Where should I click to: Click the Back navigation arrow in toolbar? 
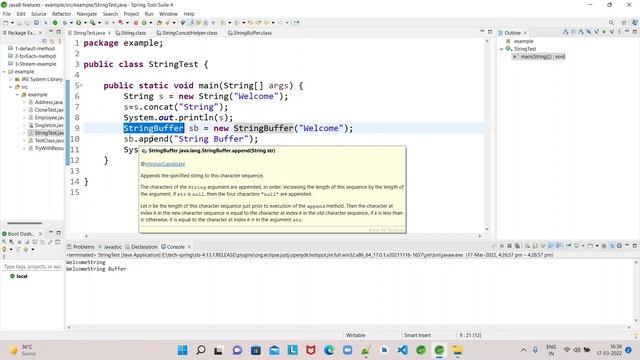coord(266,22)
